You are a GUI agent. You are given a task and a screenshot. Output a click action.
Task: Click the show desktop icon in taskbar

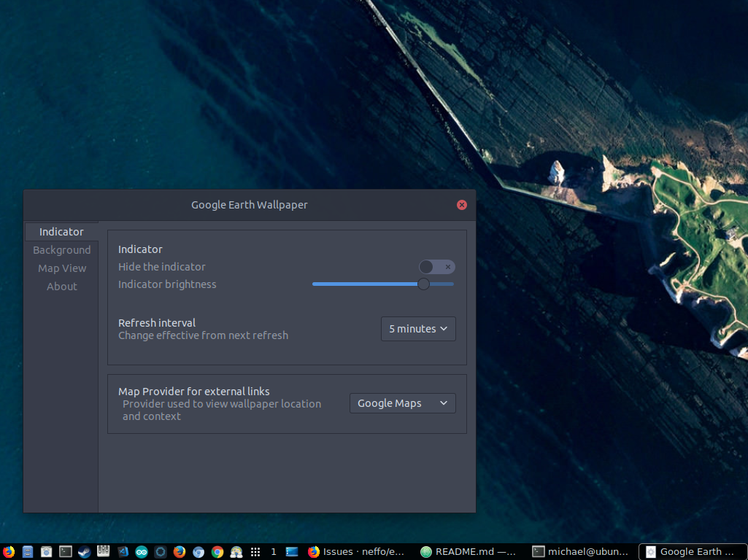(292, 552)
